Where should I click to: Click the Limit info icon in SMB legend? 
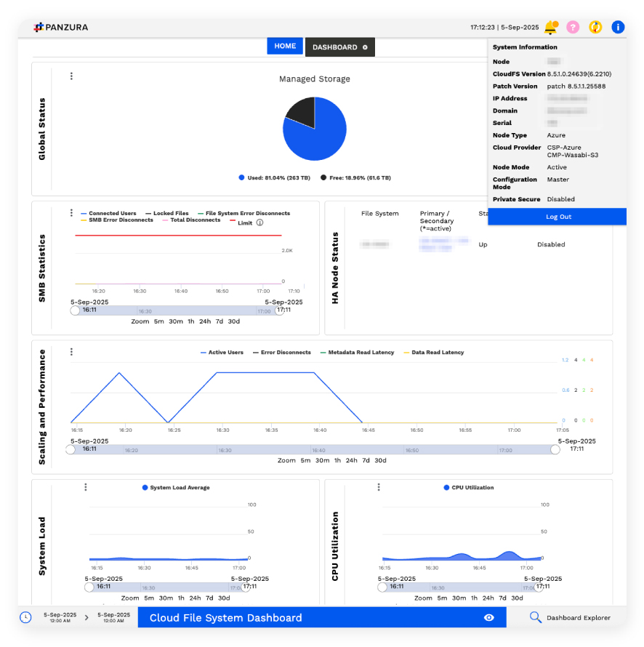tap(259, 222)
